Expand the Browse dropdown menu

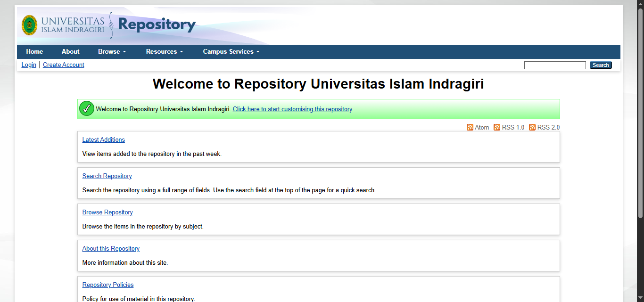(x=112, y=51)
